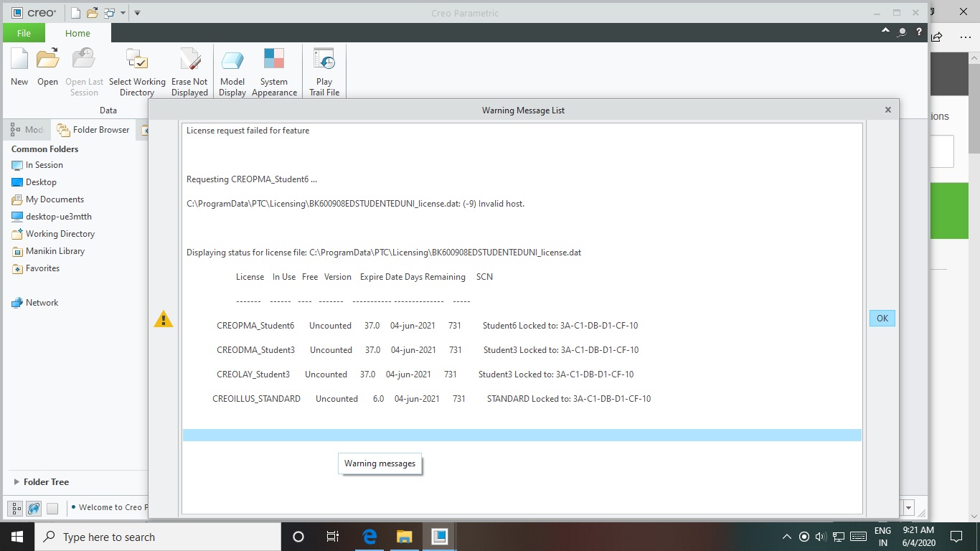
Task: Click the horizontal scrollbar highlight in warning list
Action: tap(522, 435)
